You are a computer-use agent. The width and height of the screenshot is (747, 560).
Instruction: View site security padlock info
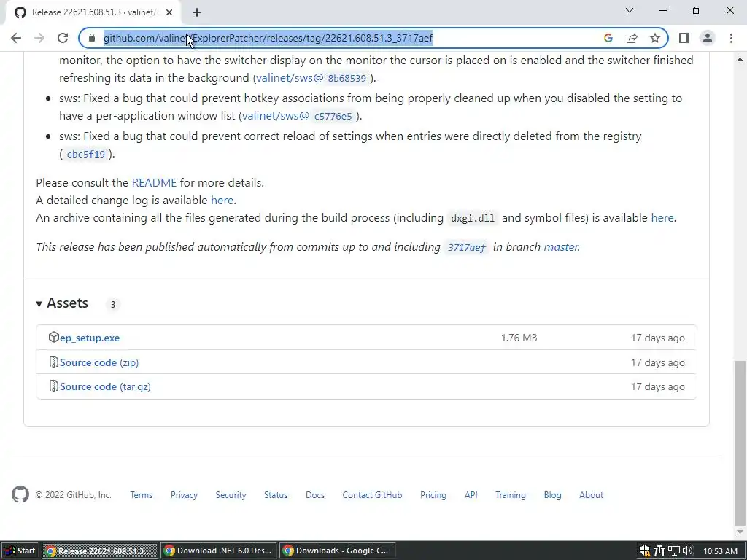pyautogui.click(x=92, y=38)
